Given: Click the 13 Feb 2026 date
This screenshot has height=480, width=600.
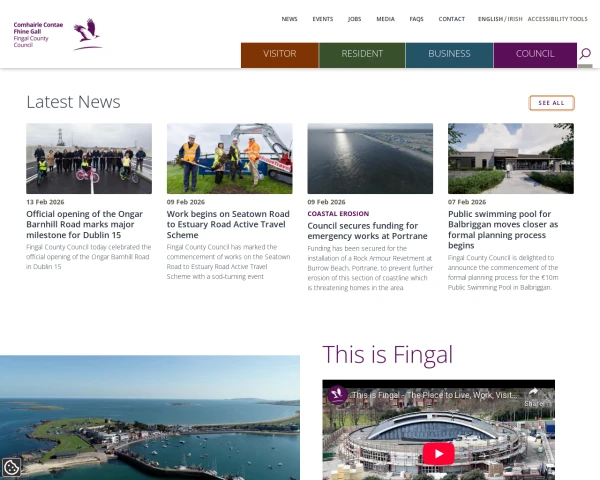Looking at the screenshot, I should coord(45,202).
